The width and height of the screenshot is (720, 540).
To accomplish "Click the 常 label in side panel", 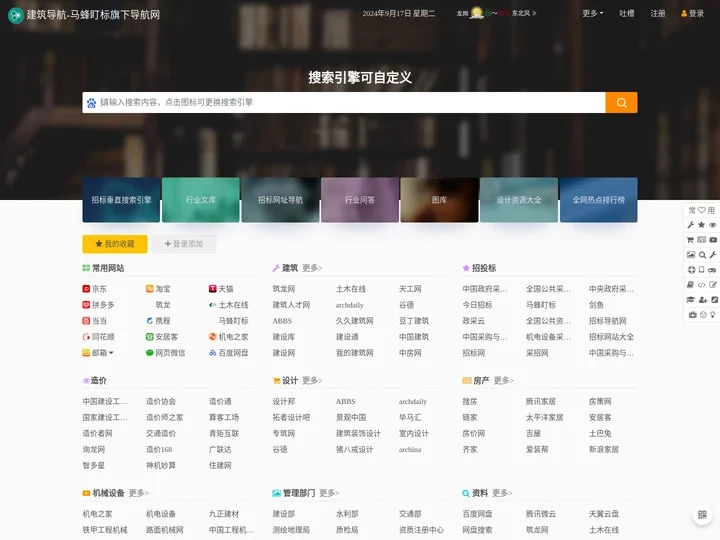I will [x=692, y=210].
